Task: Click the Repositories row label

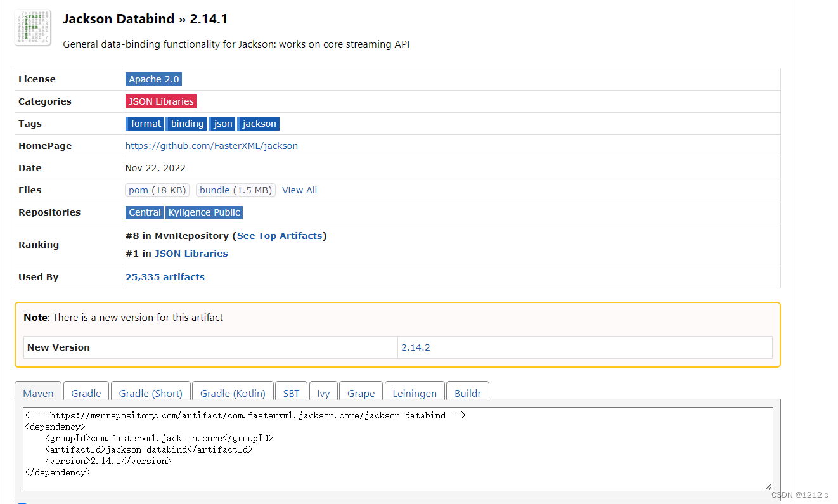Action: (49, 212)
